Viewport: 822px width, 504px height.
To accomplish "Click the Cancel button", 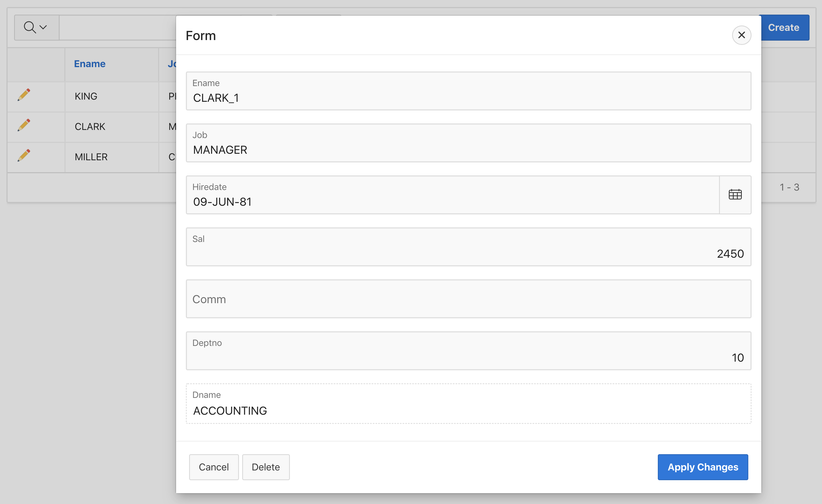I will (x=213, y=467).
